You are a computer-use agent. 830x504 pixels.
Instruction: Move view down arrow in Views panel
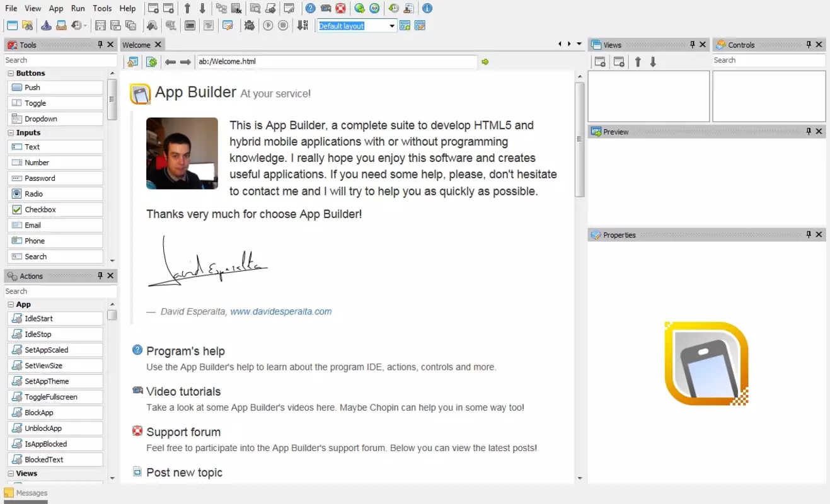coord(653,62)
